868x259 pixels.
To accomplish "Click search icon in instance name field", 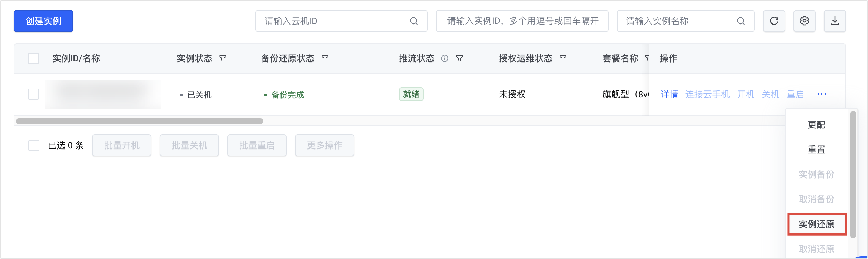I will tap(741, 21).
